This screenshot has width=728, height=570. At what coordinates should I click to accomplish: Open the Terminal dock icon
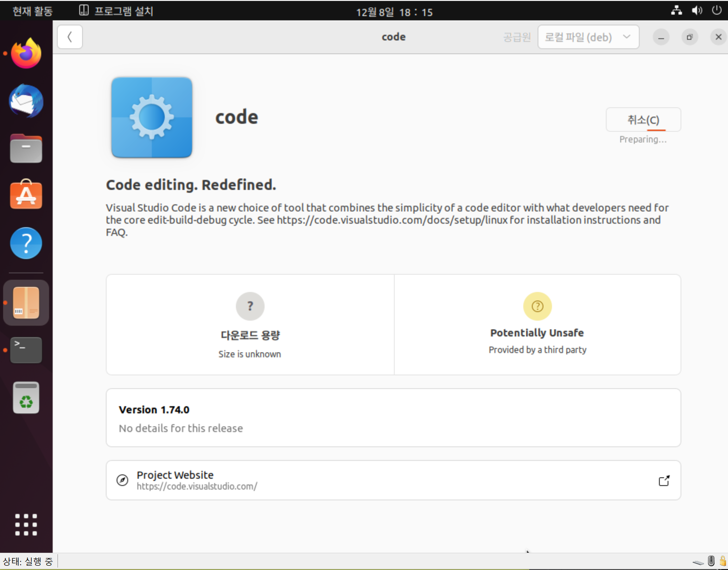pos(26,350)
